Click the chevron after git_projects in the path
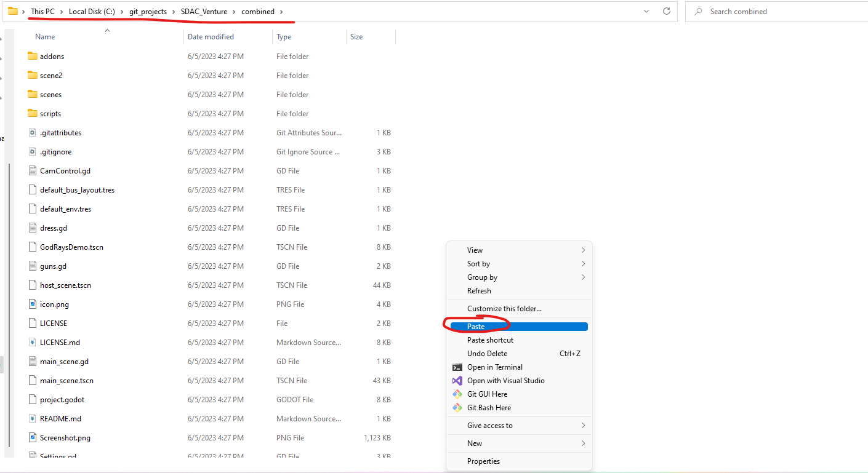868x473 pixels. [174, 12]
